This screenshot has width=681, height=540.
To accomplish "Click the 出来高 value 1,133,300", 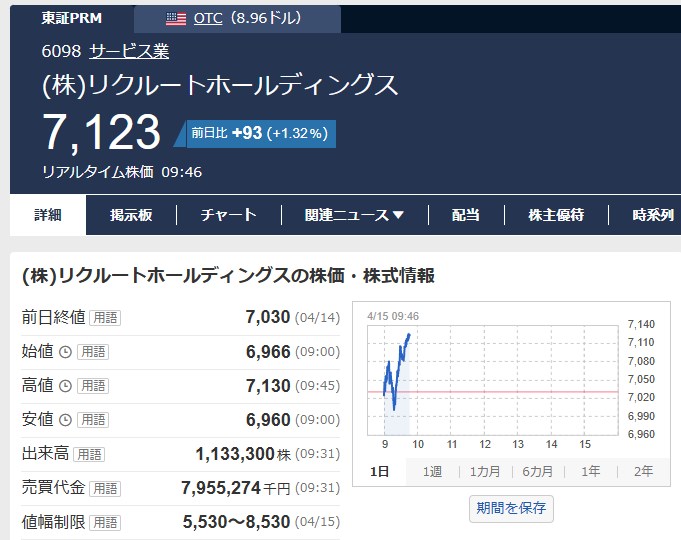I will (x=235, y=454).
